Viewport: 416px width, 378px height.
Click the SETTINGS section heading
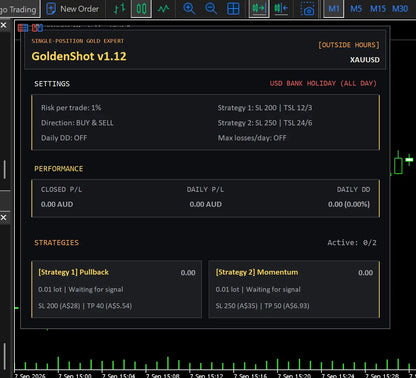click(x=52, y=84)
